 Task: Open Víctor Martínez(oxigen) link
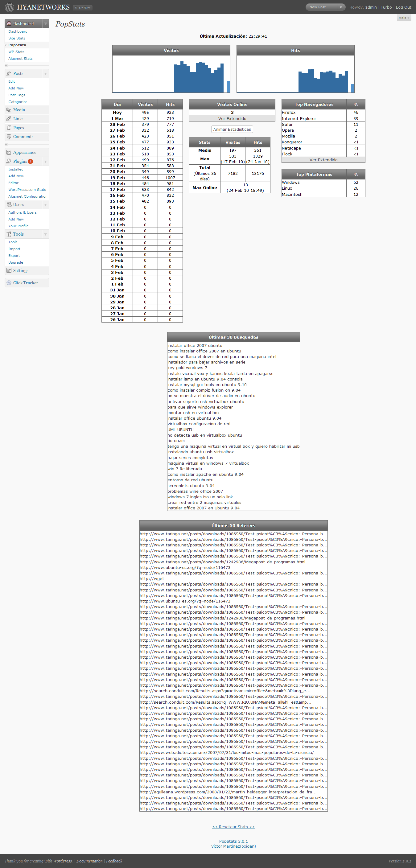click(x=233, y=846)
